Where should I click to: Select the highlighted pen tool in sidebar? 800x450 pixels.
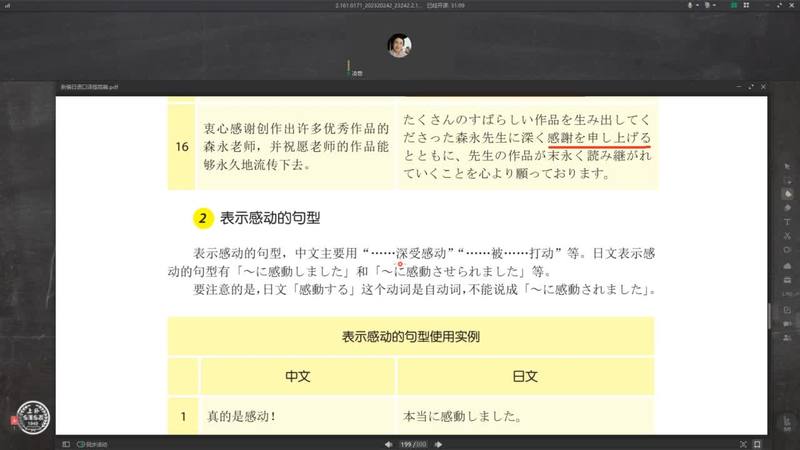click(x=787, y=193)
